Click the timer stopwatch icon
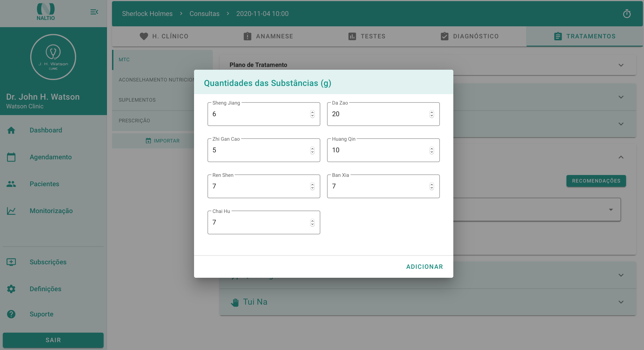644x350 pixels. point(627,14)
